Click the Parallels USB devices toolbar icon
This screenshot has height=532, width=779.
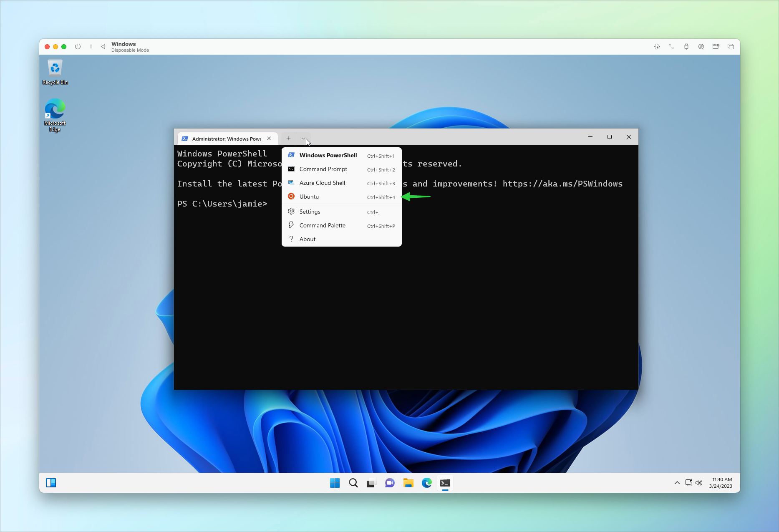[686, 46]
